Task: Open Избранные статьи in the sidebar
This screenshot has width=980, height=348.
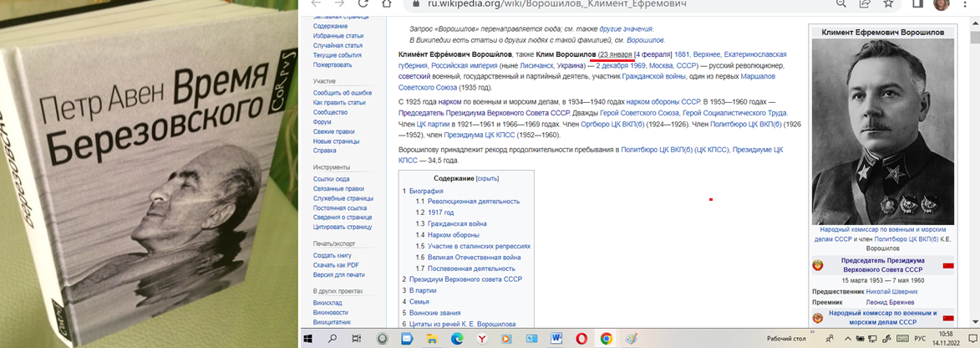Action: pyautogui.click(x=337, y=36)
